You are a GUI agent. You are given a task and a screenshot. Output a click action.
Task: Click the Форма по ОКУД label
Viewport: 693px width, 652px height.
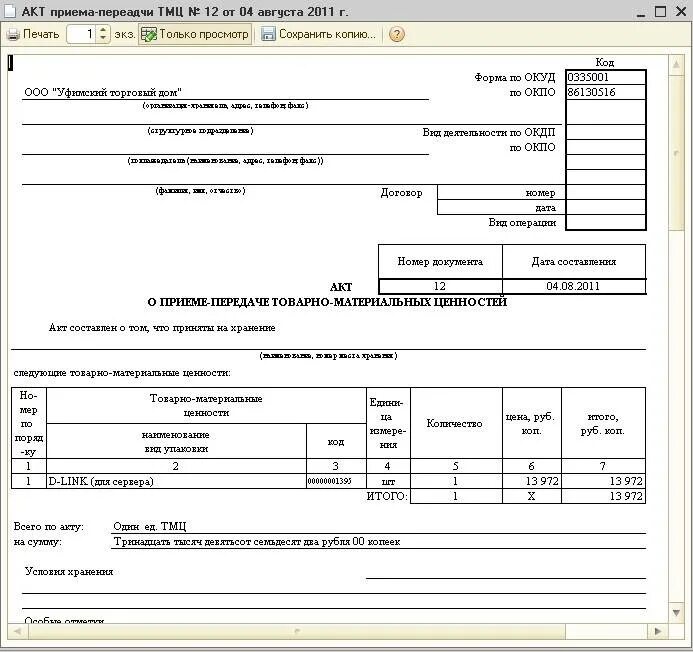515,77
